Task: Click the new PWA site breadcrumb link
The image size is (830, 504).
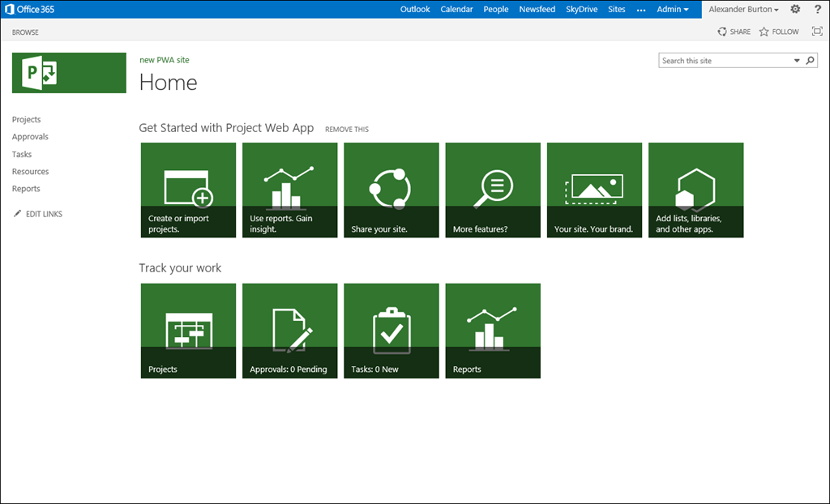Action: pos(164,60)
